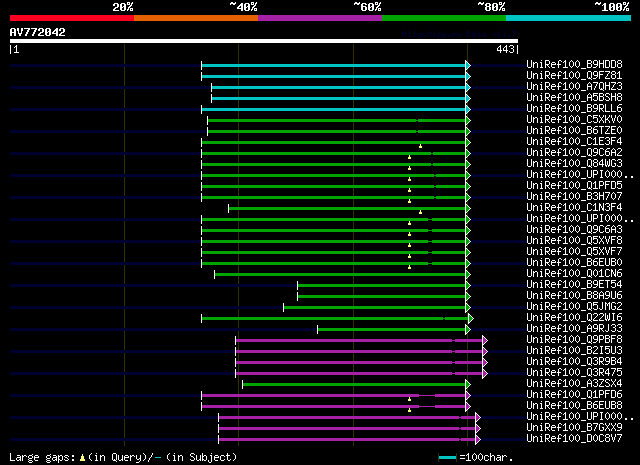
Task: Click the ~100% scale label
Action: tap(612, 7)
